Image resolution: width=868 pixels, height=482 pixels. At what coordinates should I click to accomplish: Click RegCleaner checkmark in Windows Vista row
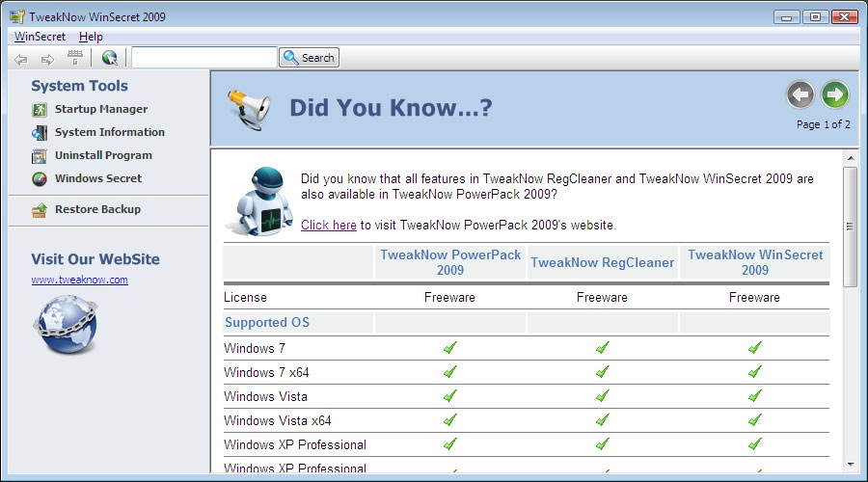tap(602, 395)
